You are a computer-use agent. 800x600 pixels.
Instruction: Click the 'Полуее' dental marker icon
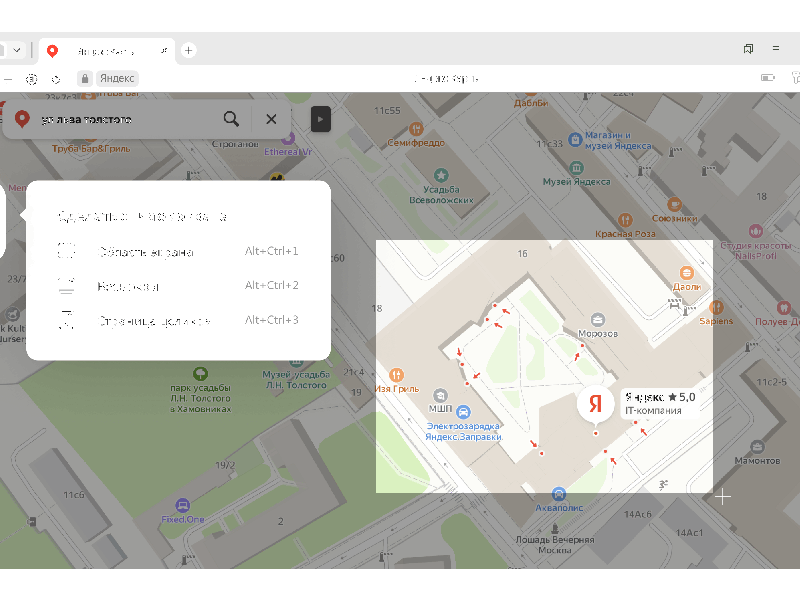(x=784, y=308)
